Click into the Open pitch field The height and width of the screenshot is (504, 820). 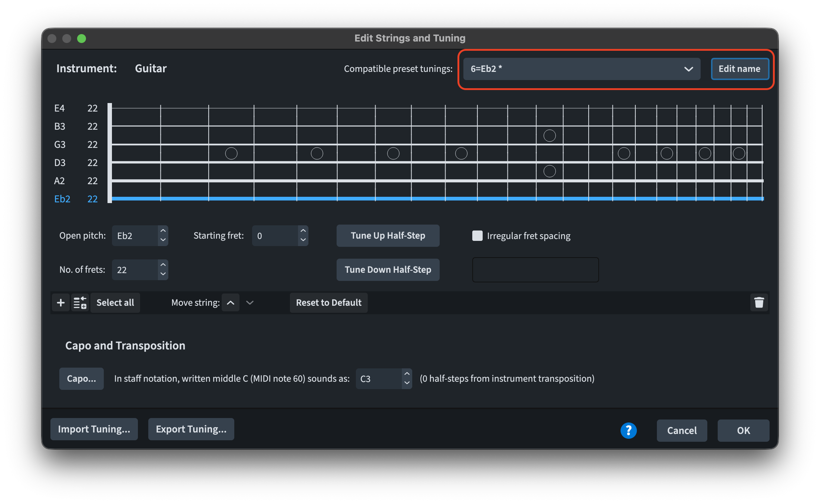134,236
